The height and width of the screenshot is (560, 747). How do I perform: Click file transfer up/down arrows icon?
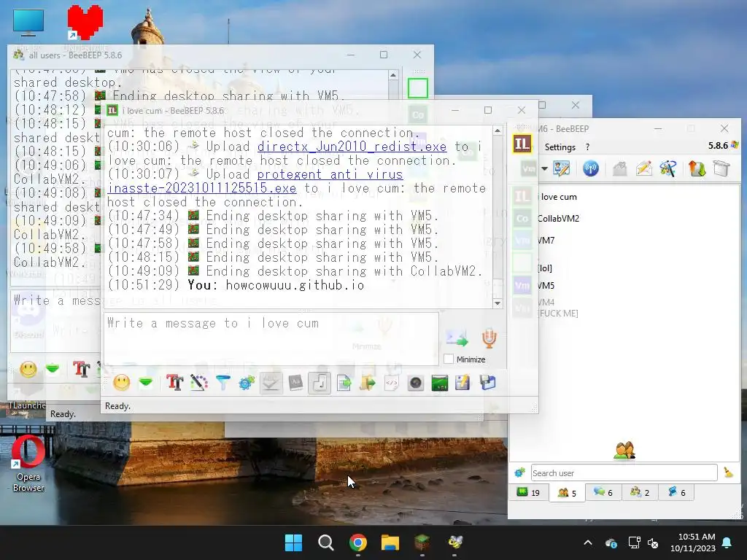pos(697,168)
